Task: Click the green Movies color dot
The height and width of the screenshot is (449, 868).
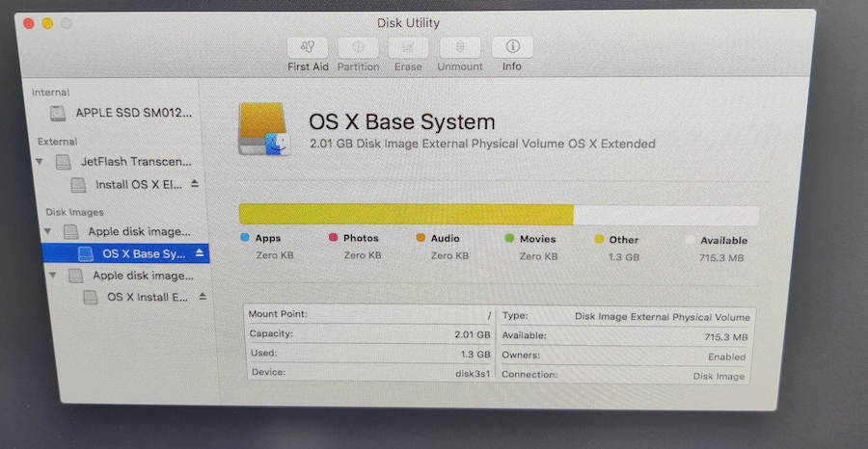Action: click(x=509, y=238)
